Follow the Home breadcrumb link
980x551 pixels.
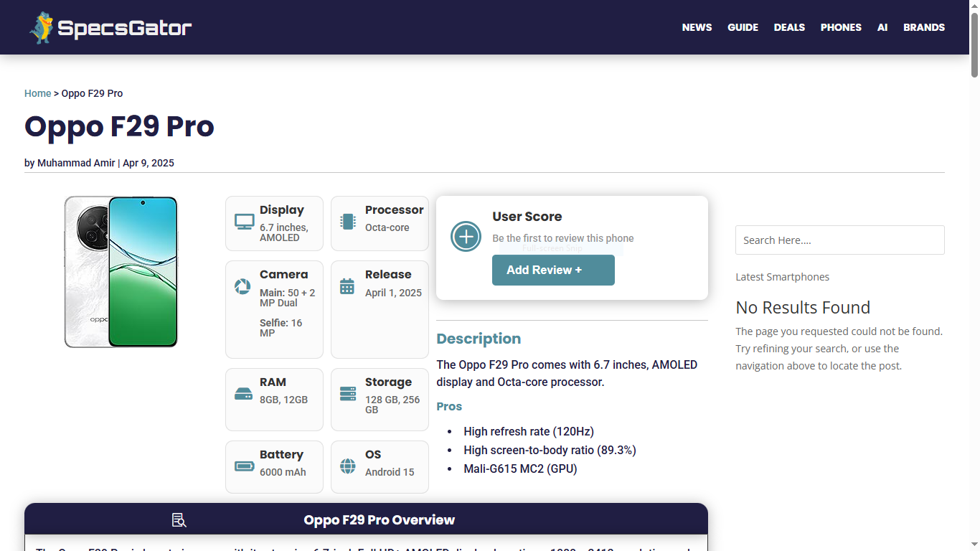click(37, 93)
